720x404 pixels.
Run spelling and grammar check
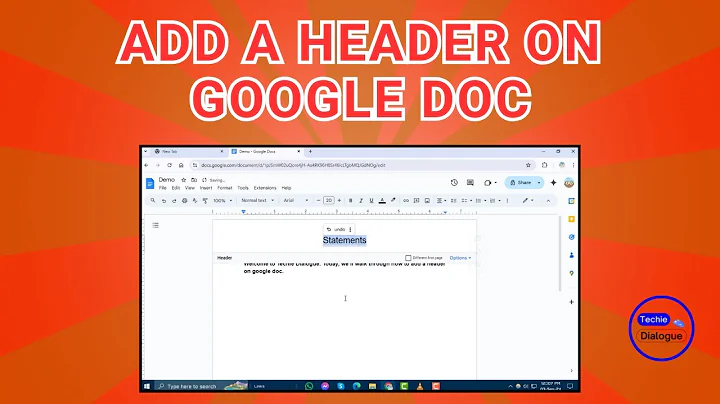(195, 201)
